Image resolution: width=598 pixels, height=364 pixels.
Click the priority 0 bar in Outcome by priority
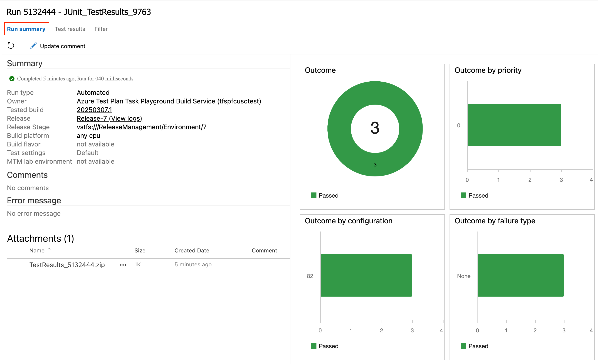[x=514, y=125]
